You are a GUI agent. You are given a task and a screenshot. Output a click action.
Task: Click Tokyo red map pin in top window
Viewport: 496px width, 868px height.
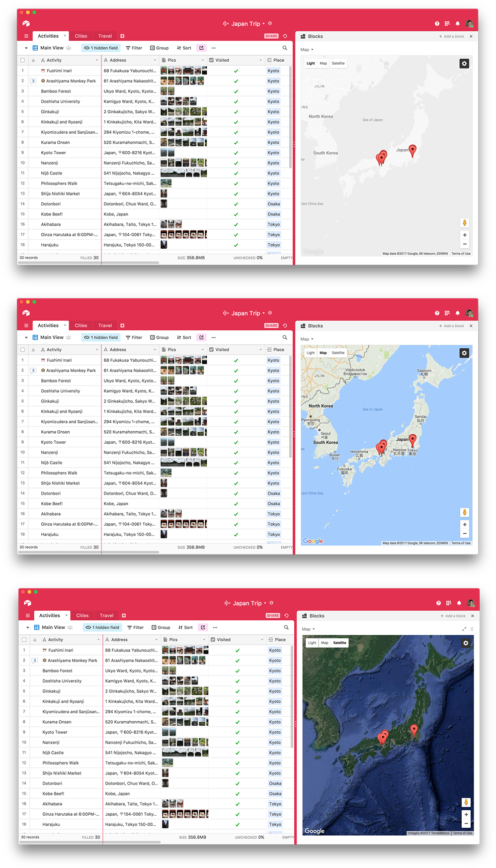point(413,151)
